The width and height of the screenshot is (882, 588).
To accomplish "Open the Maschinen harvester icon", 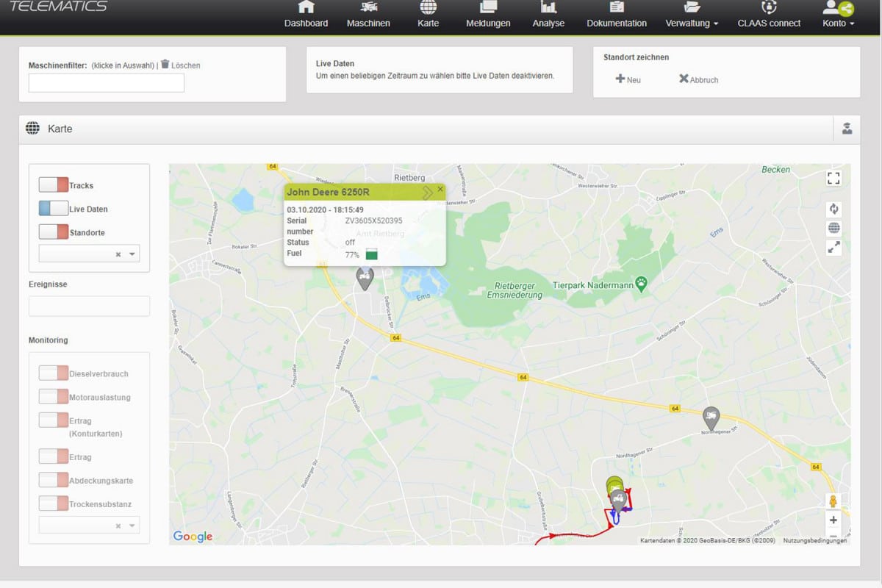I will pos(368,7).
